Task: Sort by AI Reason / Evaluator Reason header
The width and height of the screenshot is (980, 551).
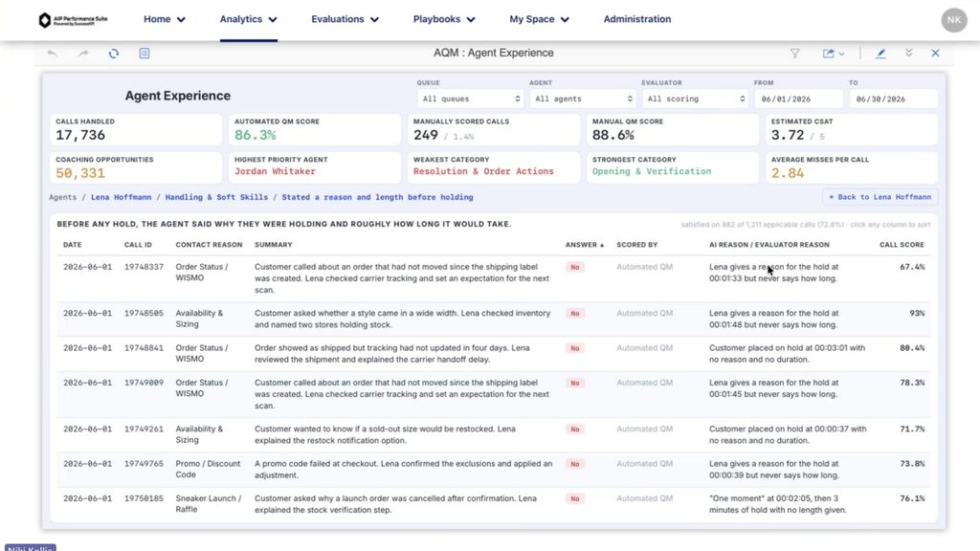Action: [769, 245]
